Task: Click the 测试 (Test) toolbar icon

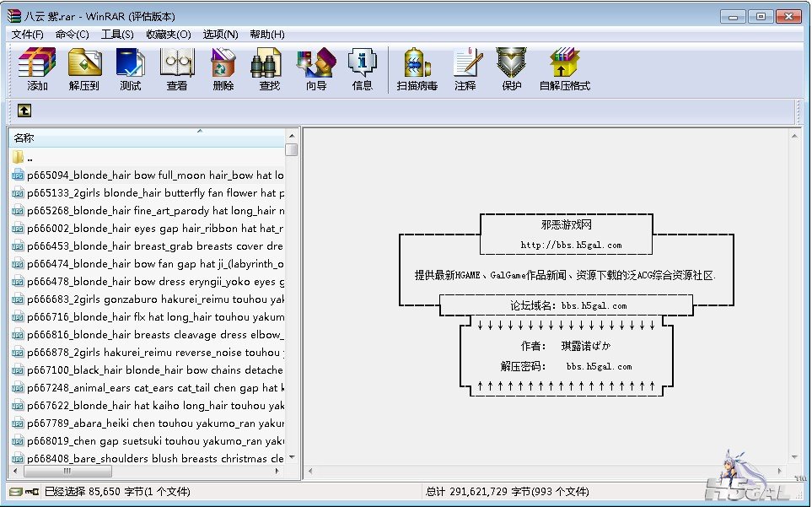Action: pos(130,69)
